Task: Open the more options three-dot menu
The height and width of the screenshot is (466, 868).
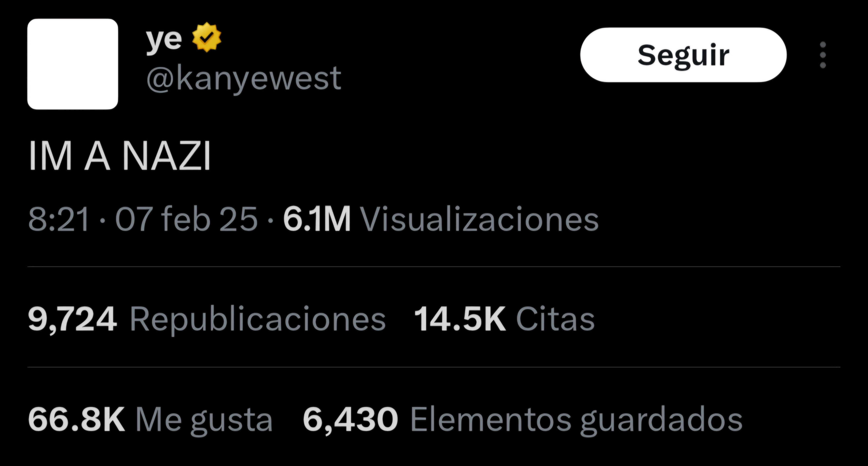Action: (823, 55)
